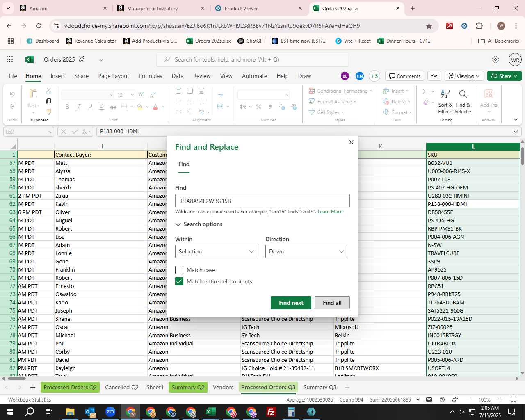Select column L header
The height and width of the screenshot is (420, 525).
pyautogui.click(x=473, y=146)
